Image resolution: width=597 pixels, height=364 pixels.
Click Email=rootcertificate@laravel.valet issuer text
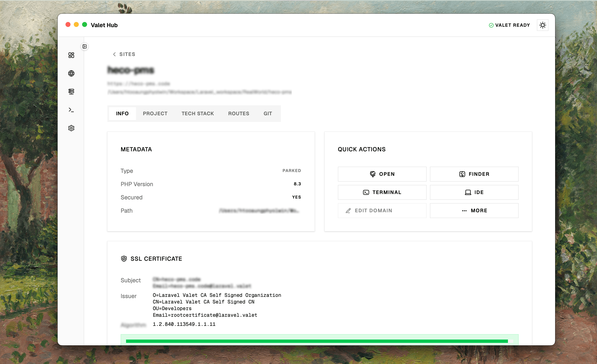205,315
